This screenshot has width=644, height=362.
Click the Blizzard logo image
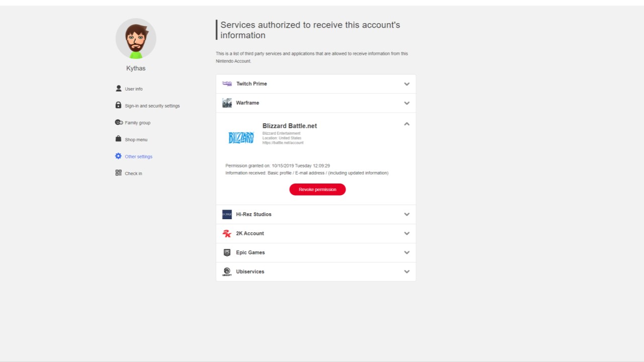[241, 138]
